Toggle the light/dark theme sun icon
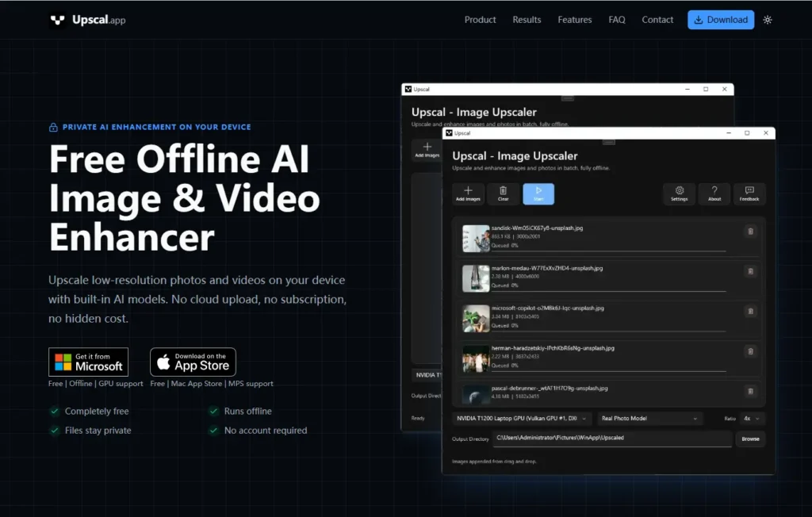Screen dimensions: 812x517 coord(768,20)
